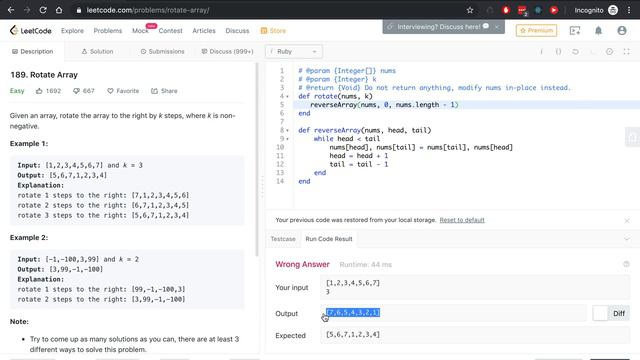Open the browser home page
This screenshot has height=360, width=640.
(59, 10)
